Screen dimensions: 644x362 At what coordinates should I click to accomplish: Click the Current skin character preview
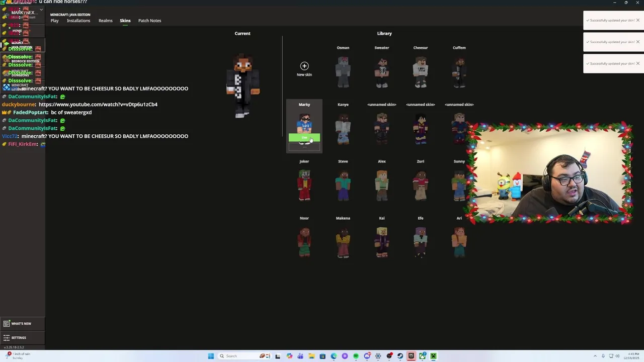click(243, 85)
